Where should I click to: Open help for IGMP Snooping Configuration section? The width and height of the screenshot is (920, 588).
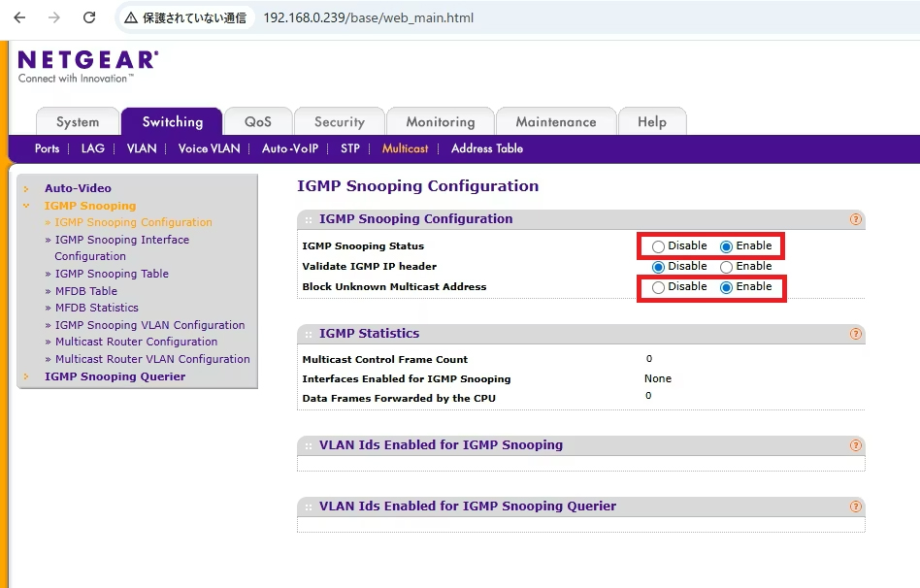(x=855, y=219)
